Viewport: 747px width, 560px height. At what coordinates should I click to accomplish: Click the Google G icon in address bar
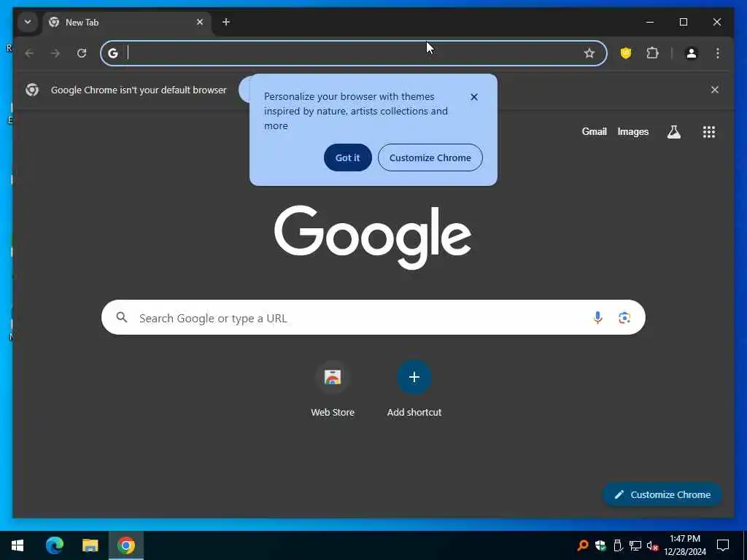pos(113,53)
